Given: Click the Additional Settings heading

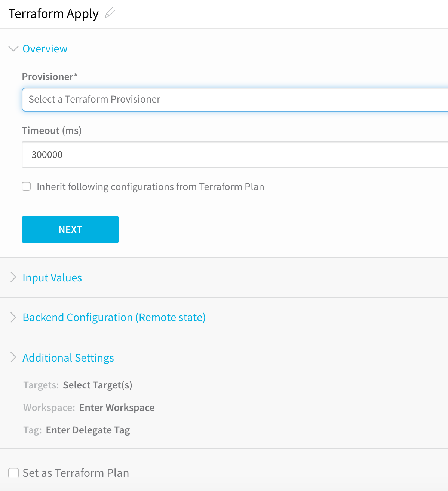Looking at the screenshot, I should (68, 358).
